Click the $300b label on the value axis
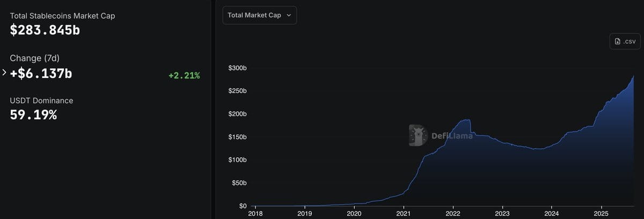 click(238, 68)
